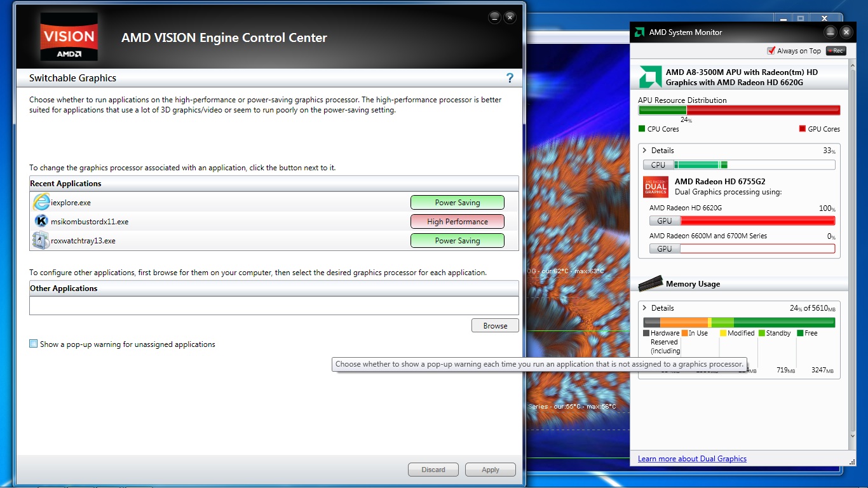Expand the Memory Usage Details section

pos(644,308)
